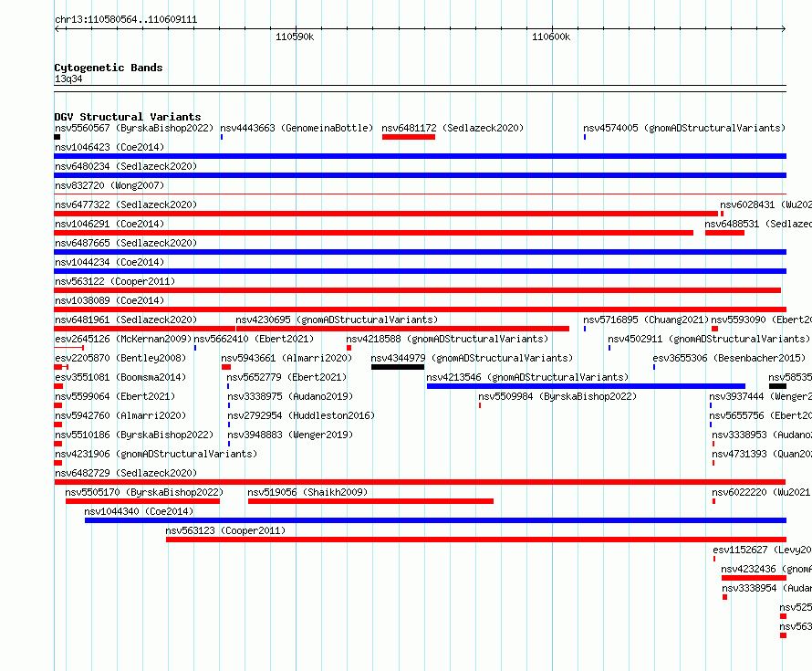The height and width of the screenshot is (671, 812).
Task: Click the nsv5652779 (Ebert2021) label
Action: tap(286, 377)
